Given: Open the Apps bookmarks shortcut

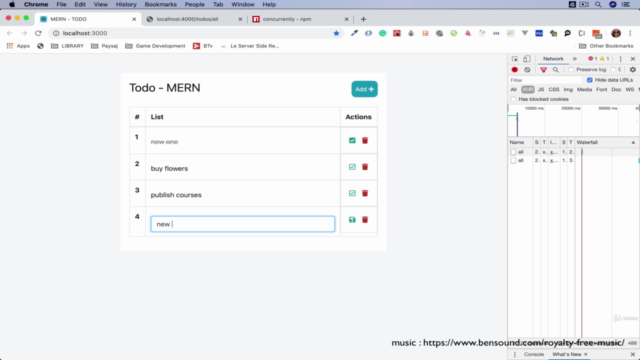Looking at the screenshot, I should pos(18,46).
